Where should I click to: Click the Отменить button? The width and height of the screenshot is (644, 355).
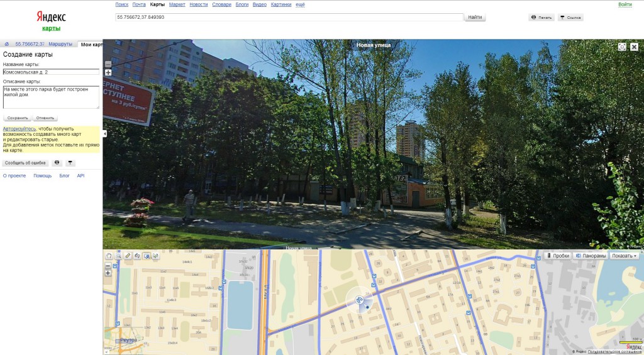coord(45,117)
